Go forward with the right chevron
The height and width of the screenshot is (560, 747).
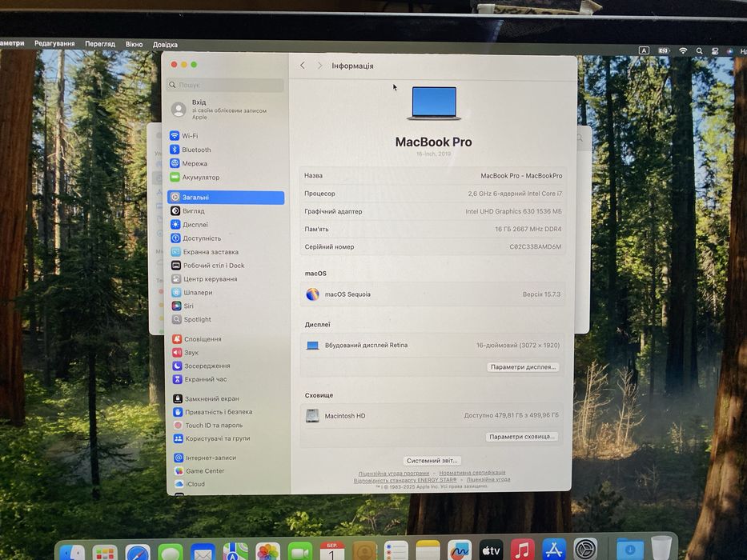pyautogui.click(x=319, y=66)
